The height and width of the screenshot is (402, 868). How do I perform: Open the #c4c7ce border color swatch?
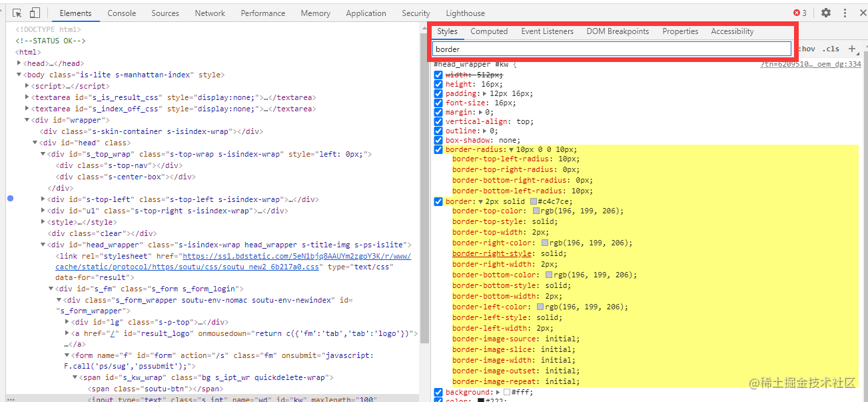pos(534,202)
